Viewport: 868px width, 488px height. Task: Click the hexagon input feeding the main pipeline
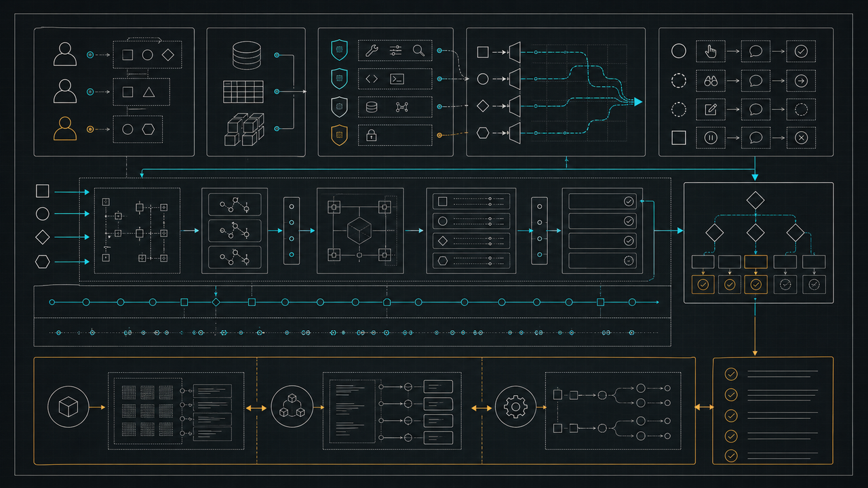pyautogui.click(x=42, y=262)
